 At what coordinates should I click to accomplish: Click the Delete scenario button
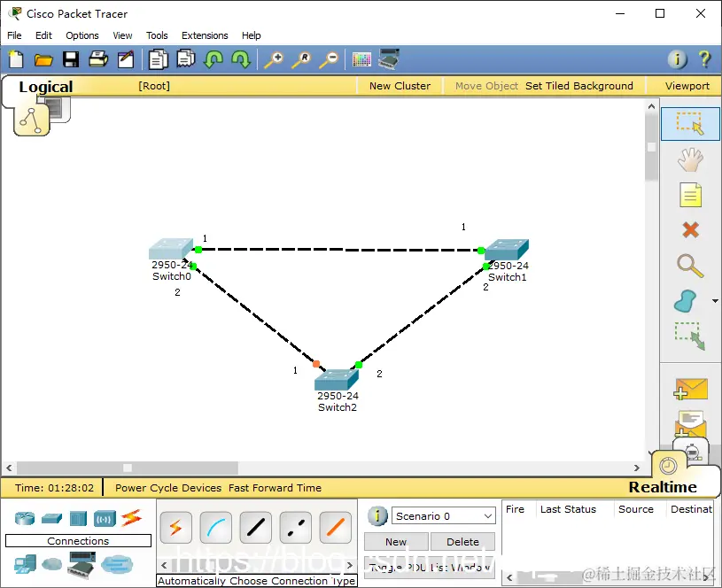[x=462, y=541]
